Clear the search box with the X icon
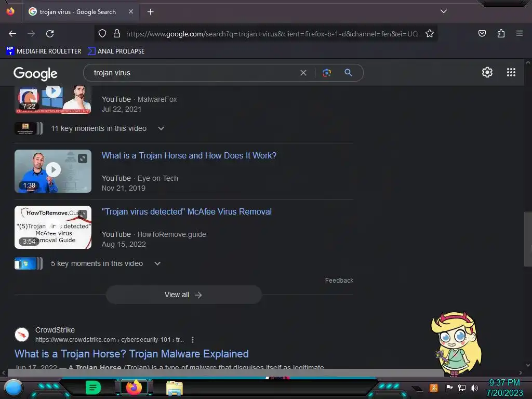Viewport: 532px width, 399px height. point(303,73)
